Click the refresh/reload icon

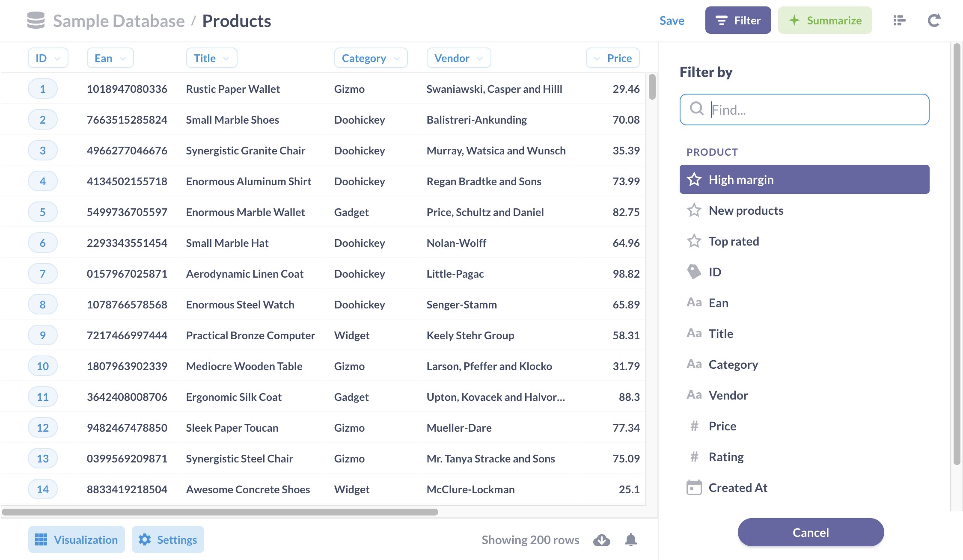[x=934, y=20]
